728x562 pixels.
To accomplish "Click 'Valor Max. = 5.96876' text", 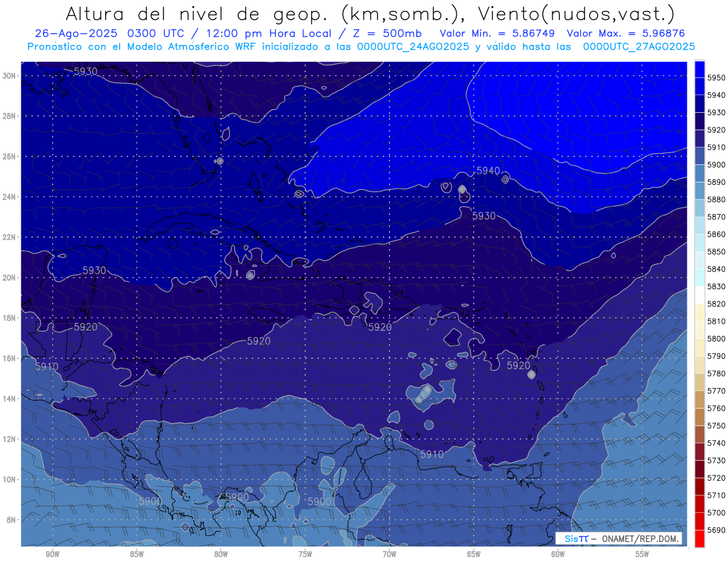I will [x=627, y=33].
